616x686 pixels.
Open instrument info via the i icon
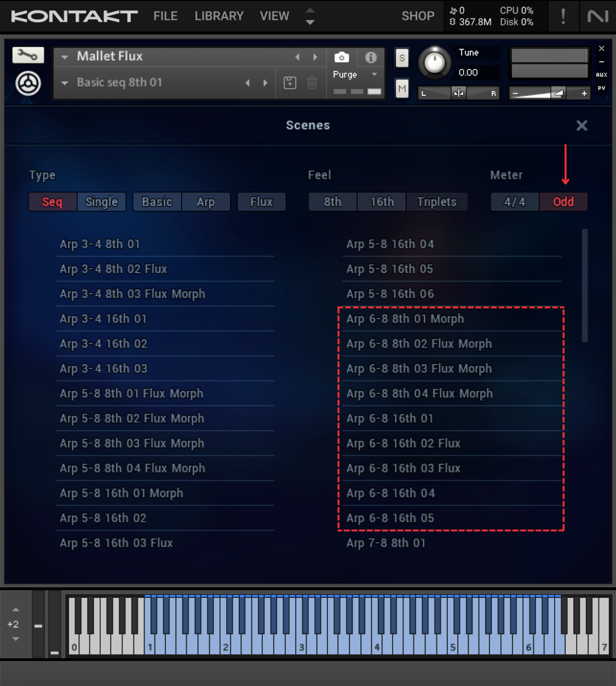(x=370, y=57)
